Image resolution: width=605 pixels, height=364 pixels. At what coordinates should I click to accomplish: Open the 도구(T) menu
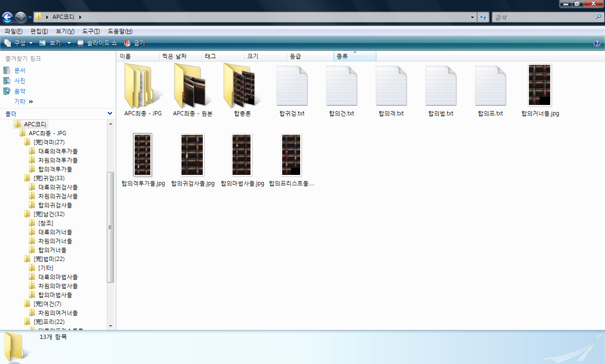pos(91,31)
